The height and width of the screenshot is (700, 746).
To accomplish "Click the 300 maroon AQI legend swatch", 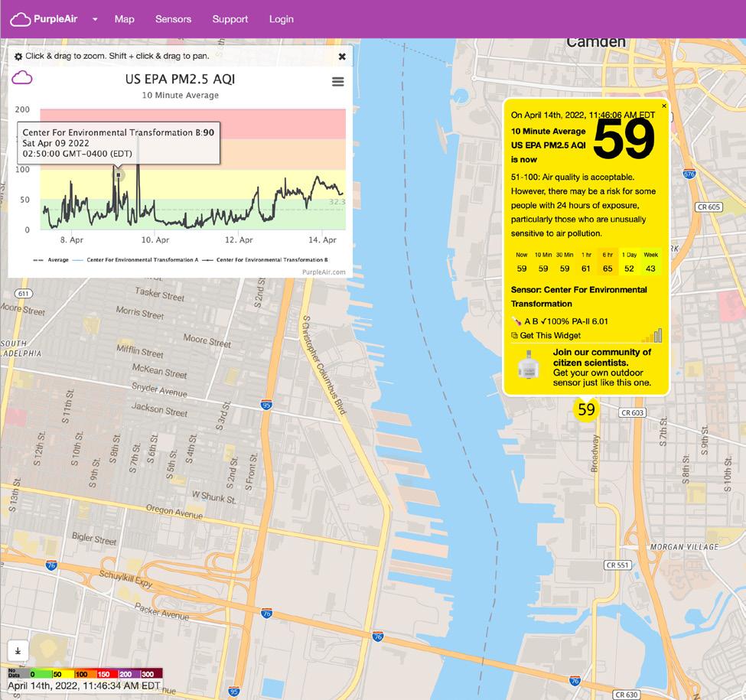I will [151, 674].
